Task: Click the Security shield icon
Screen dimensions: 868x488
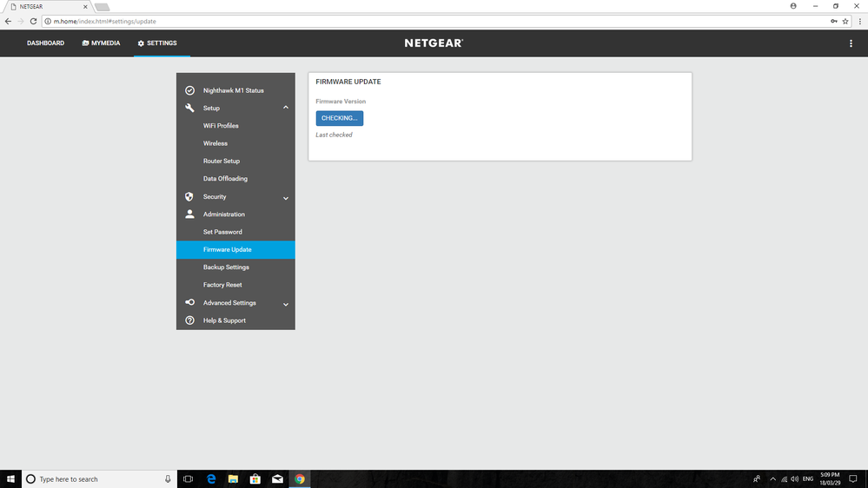Action: tap(189, 197)
